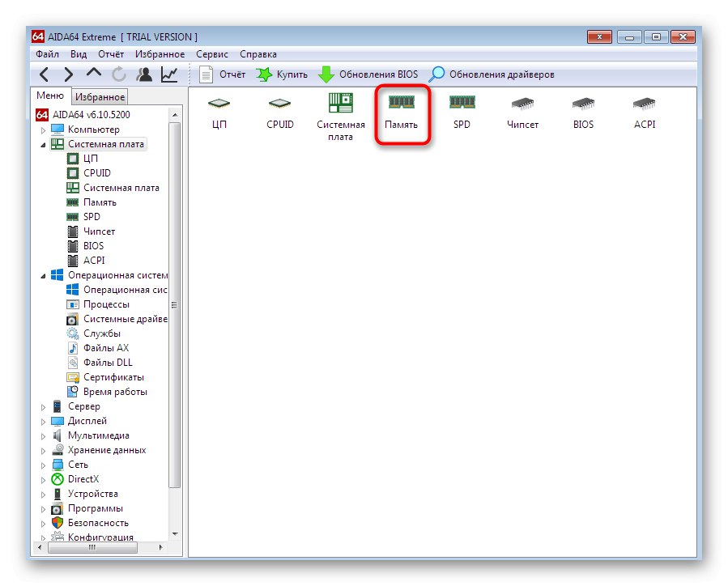Viewport: 728px width, 586px height.
Task: Click sidebar vertical scrollbar up arrow
Action: 175,114
